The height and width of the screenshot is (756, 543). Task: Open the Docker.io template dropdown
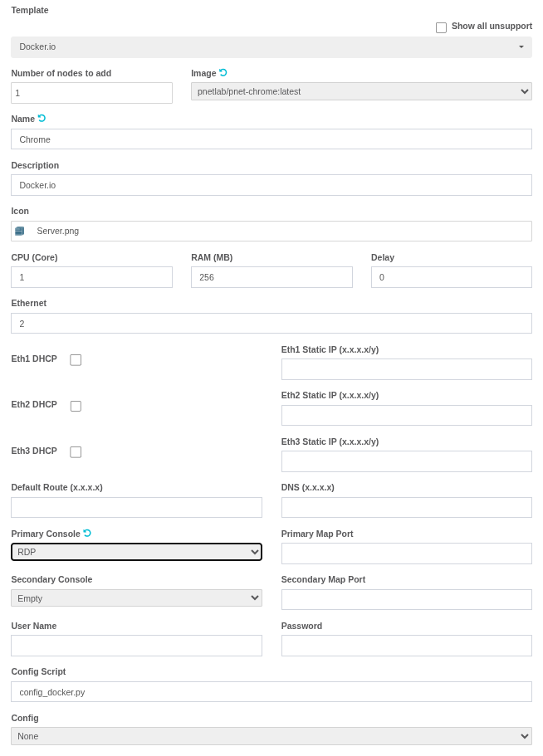tap(271, 47)
